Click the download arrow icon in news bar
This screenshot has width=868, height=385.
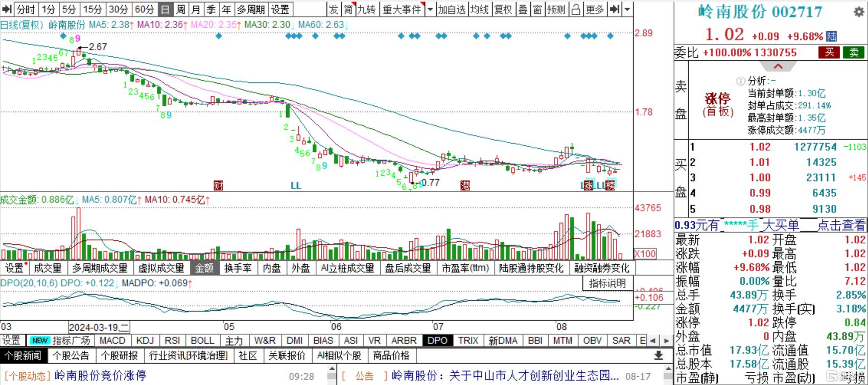[659, 355]
